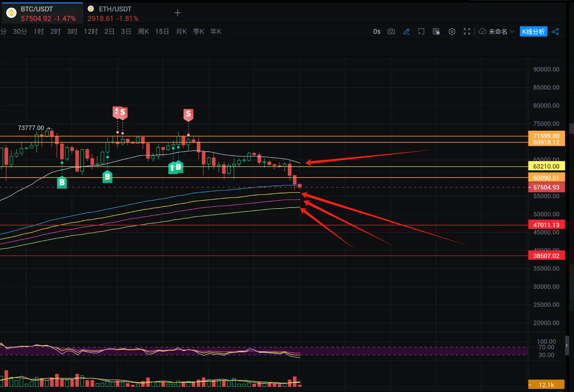Viewport: 574px width, 392px height.
Task: Enter fullscreen chart mode
Action: pos(467,31)
